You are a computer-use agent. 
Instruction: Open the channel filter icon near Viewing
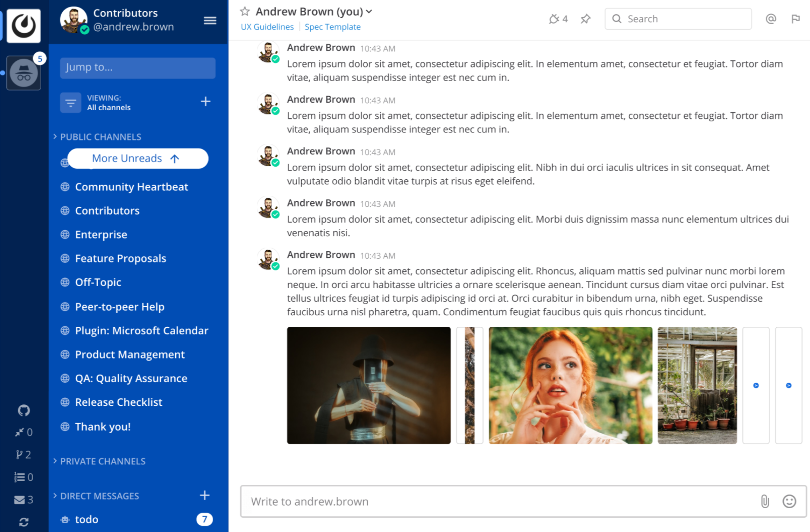pos(70,102)
